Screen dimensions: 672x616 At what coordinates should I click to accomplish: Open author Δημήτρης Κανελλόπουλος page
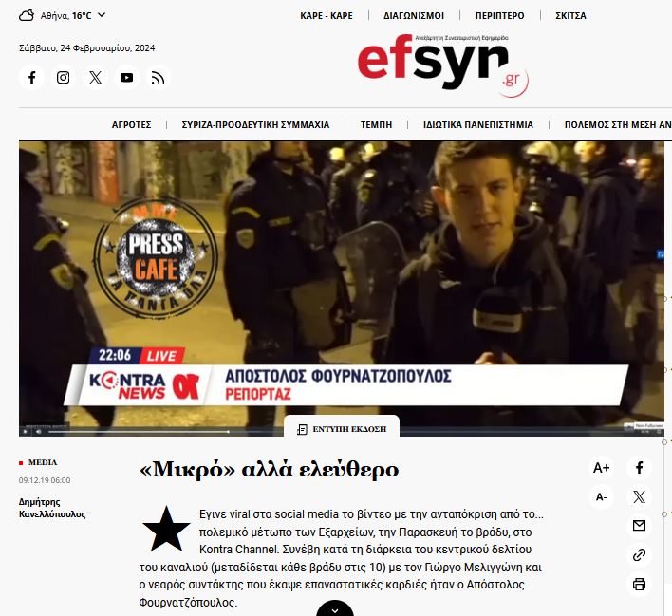click(x=52, y=508)
